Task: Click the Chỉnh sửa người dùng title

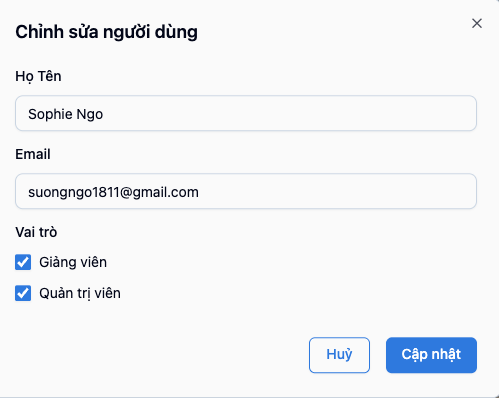Action: (106, 32)
